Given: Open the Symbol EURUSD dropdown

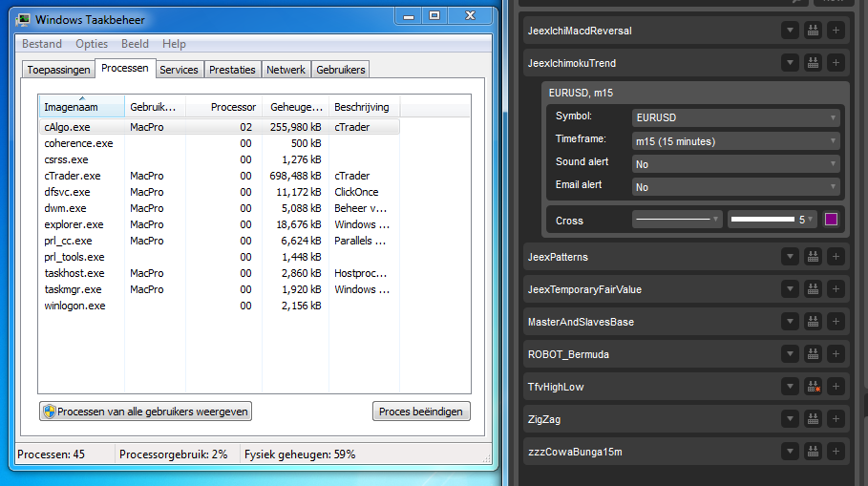Looking at the screenshot, I should click(x=735, y=117).
